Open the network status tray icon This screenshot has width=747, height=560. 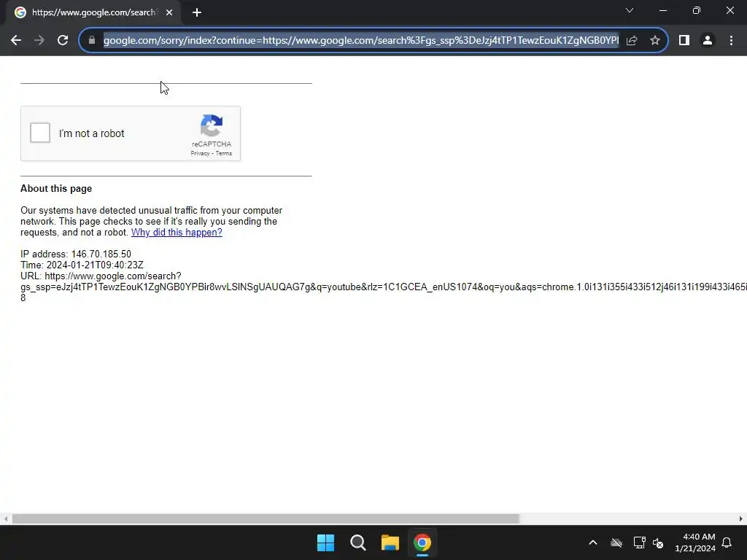[x=639, y=542]
